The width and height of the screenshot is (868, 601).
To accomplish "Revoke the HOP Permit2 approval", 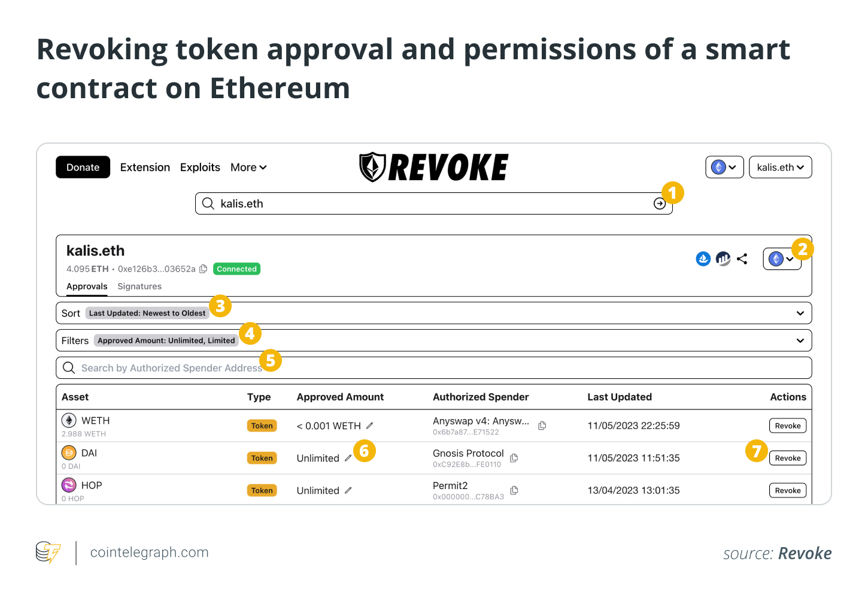I will pyautogui.click(x=787, y=490).
